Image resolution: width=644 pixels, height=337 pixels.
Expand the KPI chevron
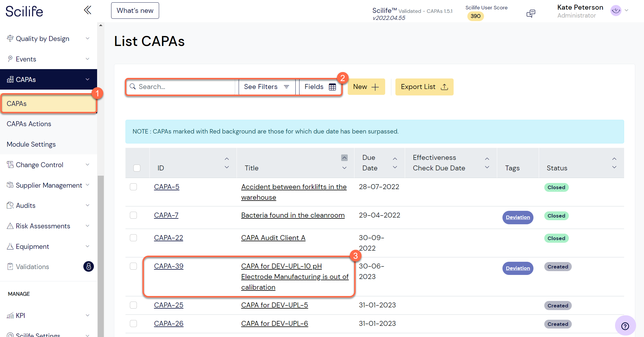87,315
